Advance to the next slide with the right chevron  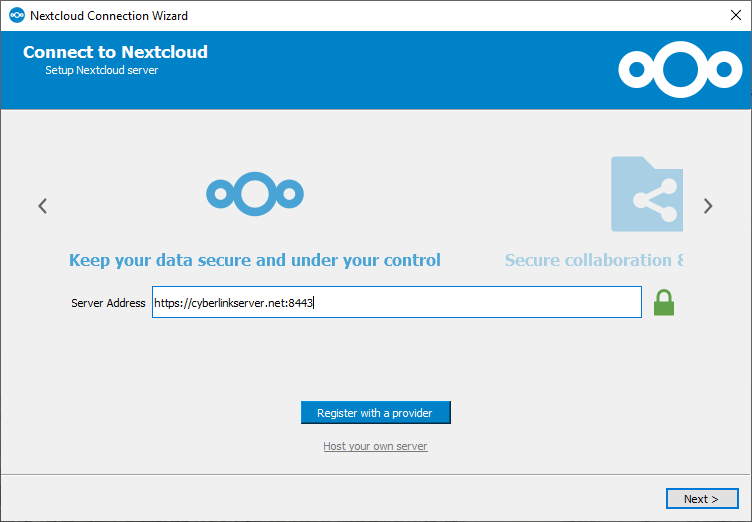click(708, 206)
